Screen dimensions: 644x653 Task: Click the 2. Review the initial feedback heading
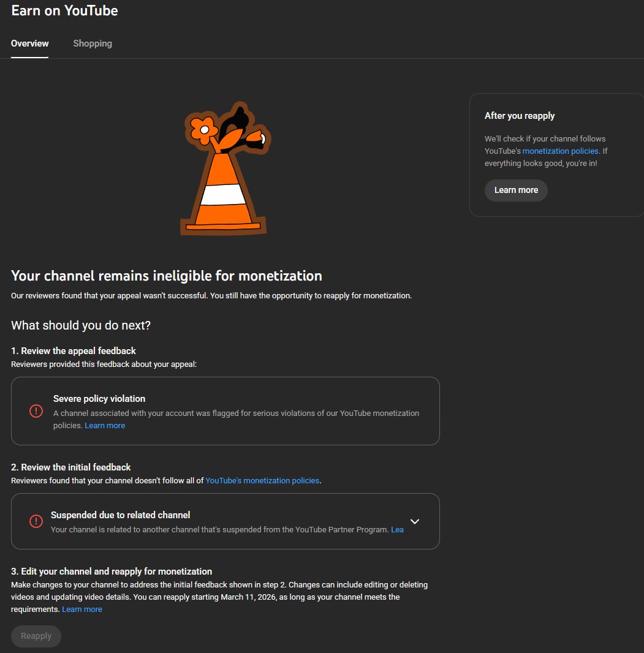click(x=71, y=467)
